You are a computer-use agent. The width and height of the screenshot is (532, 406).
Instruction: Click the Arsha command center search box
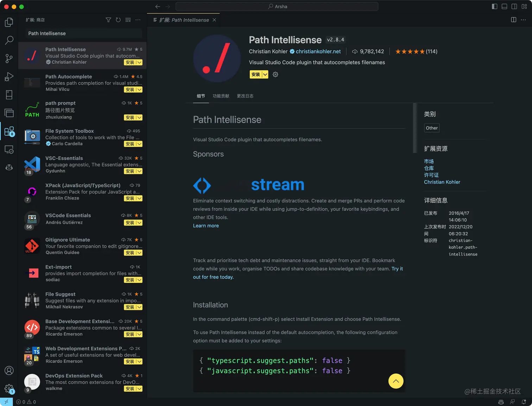[277, 6]
